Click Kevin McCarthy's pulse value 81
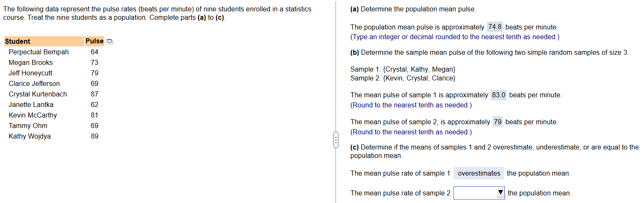 point(94,115)
